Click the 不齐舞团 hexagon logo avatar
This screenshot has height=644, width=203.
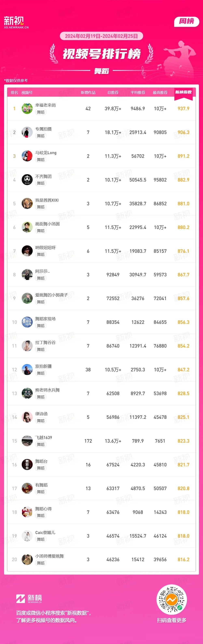click(x=27, y=180)
